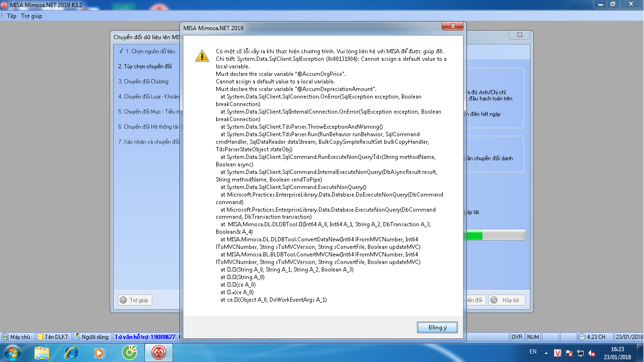Open the Windows Start menu
The width and height of the screenshot is (644, 362).
12,353
